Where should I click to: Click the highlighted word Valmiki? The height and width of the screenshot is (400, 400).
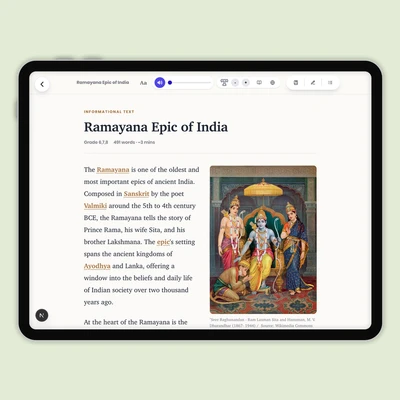pyautogui.click(x=95, y=206)
